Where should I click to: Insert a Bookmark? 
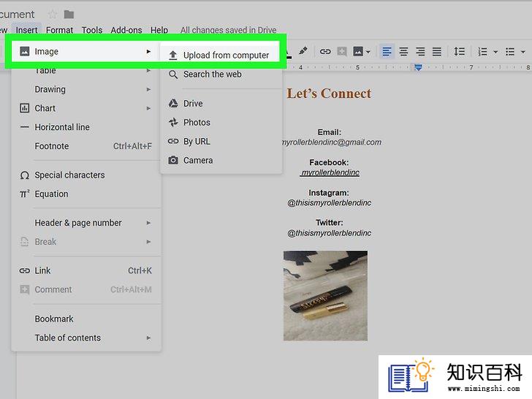86,319
